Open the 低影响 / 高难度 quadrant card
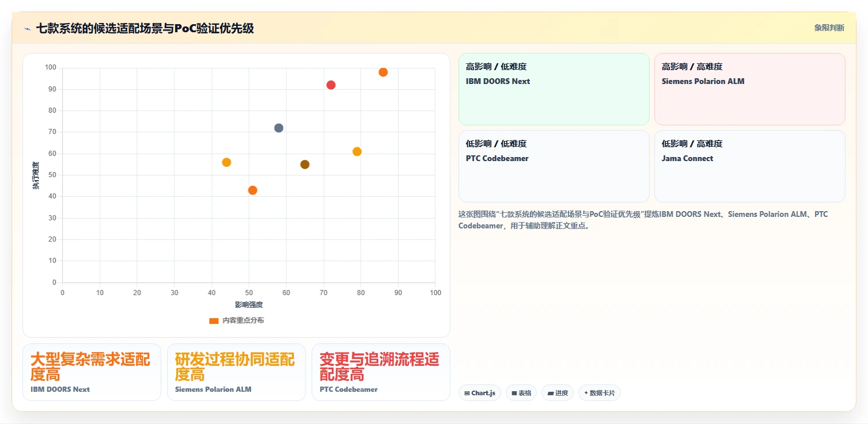The height and width of the screenshot is (424, 868). (x=750, y=166)
